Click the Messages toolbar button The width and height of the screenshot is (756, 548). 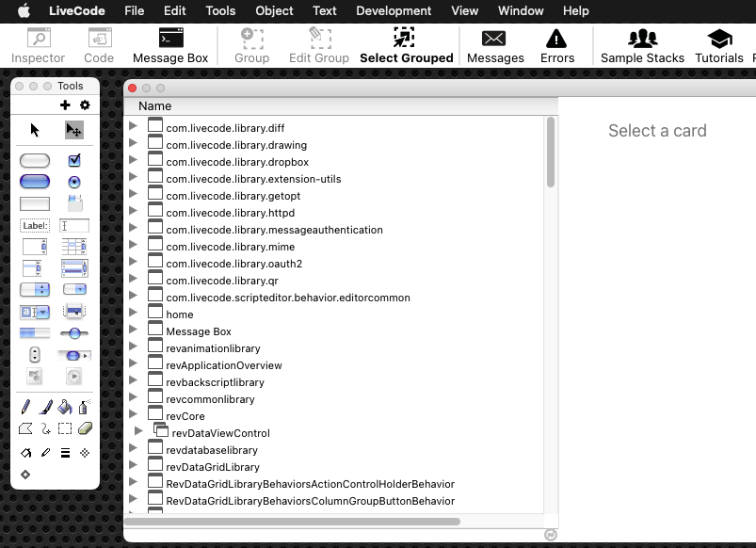click(x=494, y=45)
